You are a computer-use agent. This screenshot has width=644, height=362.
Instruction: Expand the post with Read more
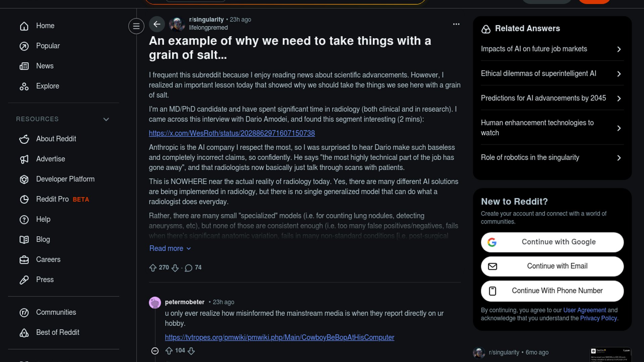[170, 248]
